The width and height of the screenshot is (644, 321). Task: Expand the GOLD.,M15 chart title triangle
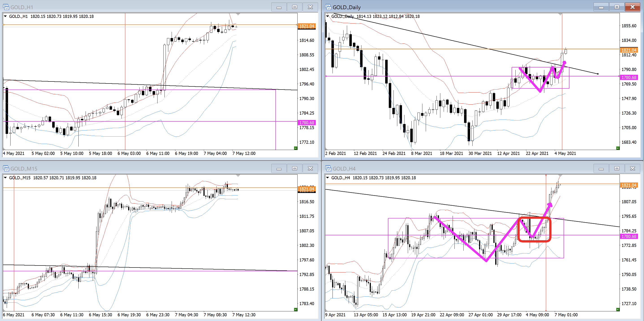[x=5, y=178]
